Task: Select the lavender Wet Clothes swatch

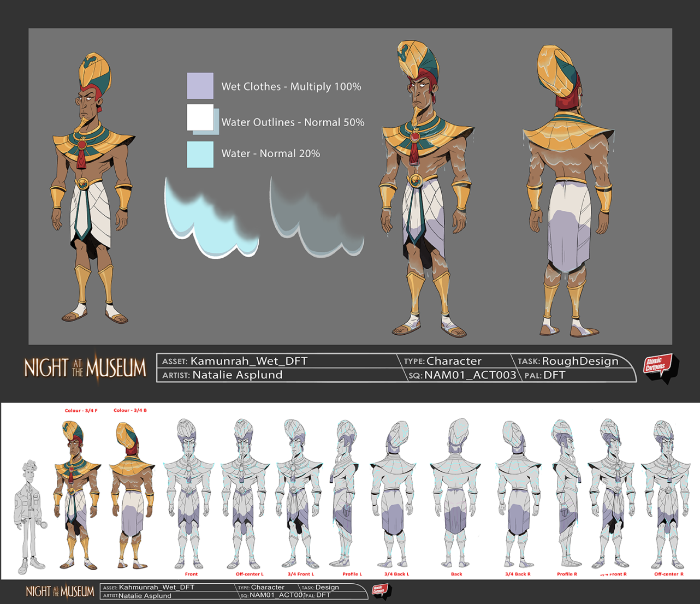Action: coord(200,86)
